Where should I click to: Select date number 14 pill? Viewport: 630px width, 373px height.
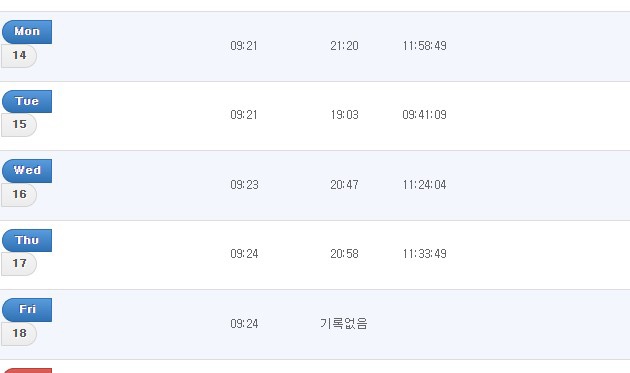pos(19,56)
